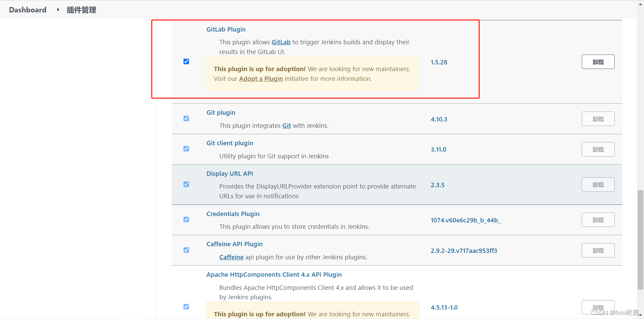Screen dimensions: 644x319
Task: Click 卸载 button for Display URL API
Action: click(x=598, y=184)
